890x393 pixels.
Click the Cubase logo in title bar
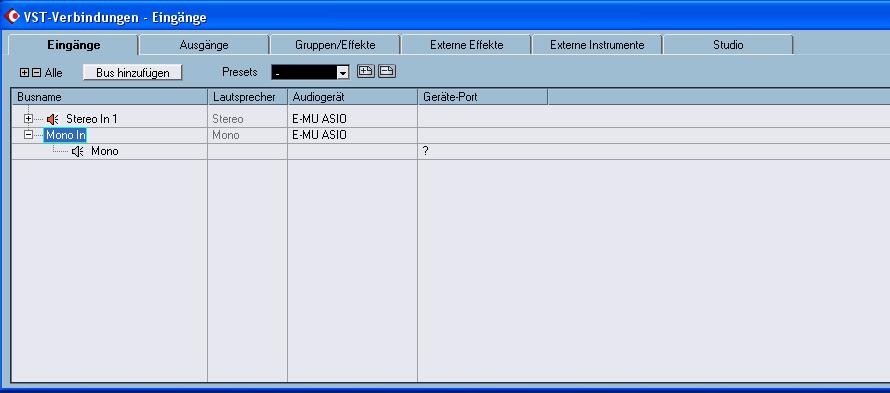pyautogui.click(x=11, y=17)
